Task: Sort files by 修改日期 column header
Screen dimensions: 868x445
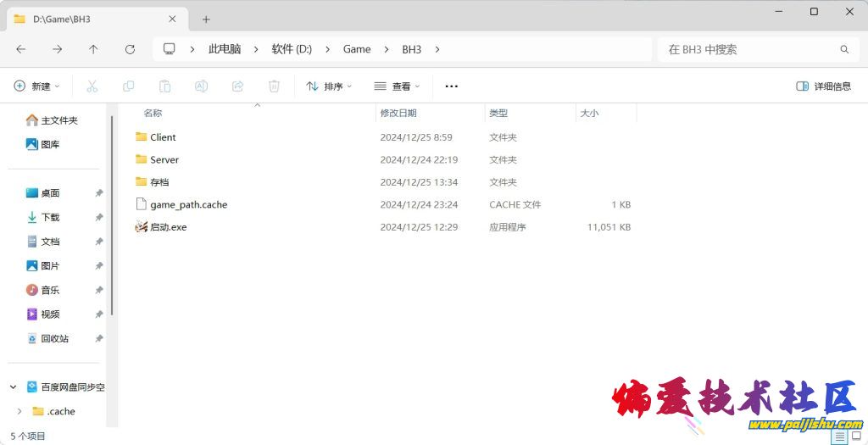Action: point(398,113)
